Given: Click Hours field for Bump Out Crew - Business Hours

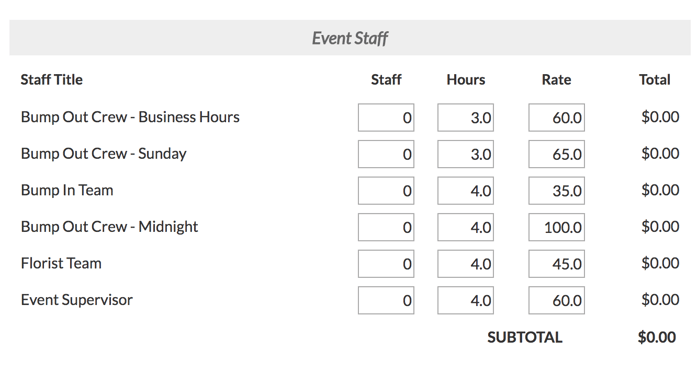Looking at the screenshot, I should tap(466, 118).
